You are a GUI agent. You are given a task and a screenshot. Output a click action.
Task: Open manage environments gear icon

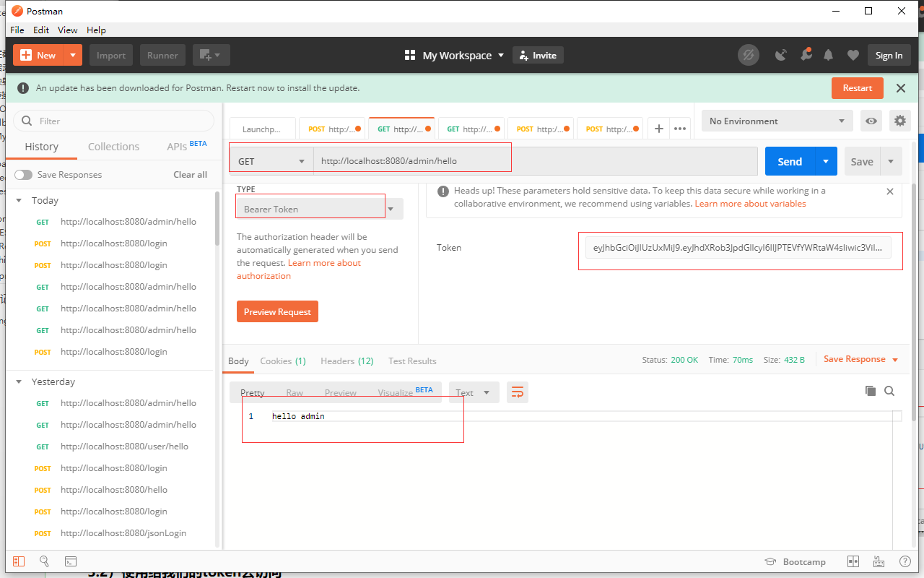tap(899, 121)
